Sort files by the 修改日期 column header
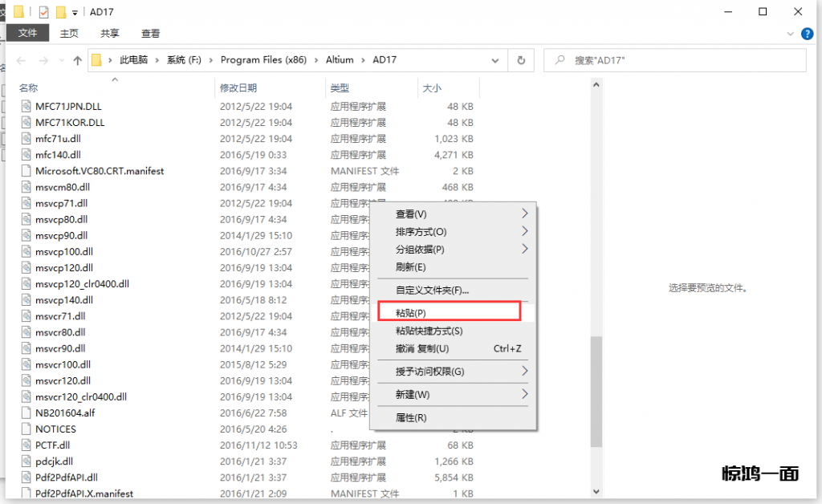The width and height of the screenshot is (822, 504). pos(238,87)
